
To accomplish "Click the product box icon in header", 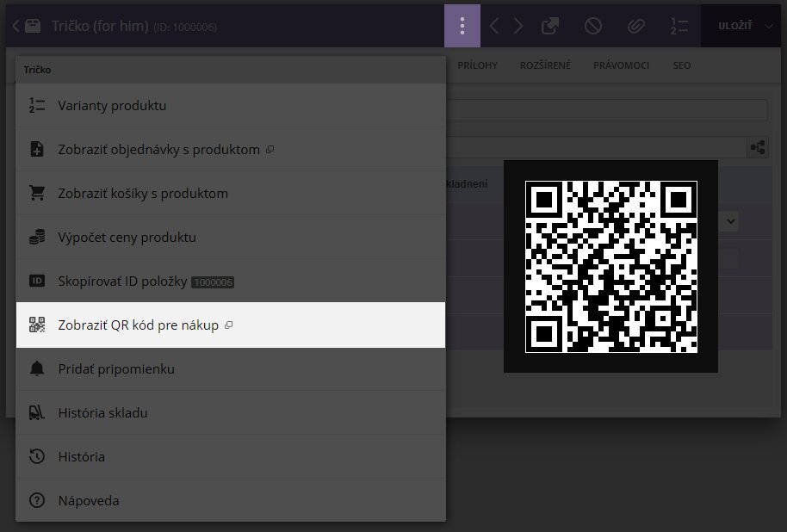I will click(33, 26).
